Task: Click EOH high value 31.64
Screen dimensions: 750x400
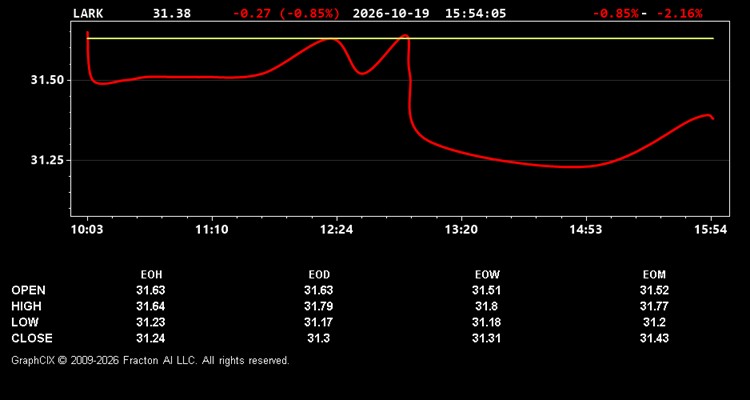Action: pos(151,306)
